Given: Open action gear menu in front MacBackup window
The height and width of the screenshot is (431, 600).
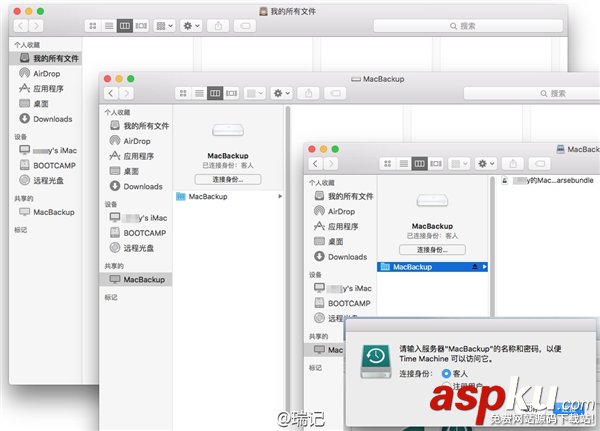Looking at the screenshot, I should point(486,164).
